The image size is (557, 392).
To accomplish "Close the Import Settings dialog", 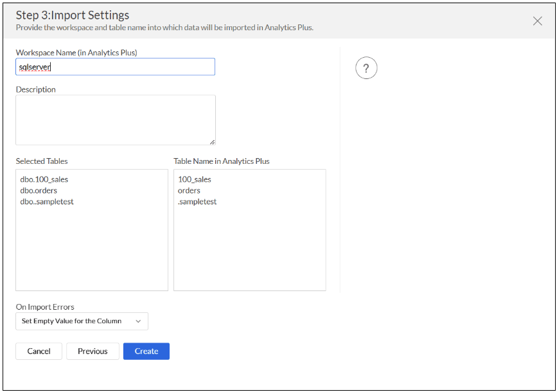I will click(537, 21).
